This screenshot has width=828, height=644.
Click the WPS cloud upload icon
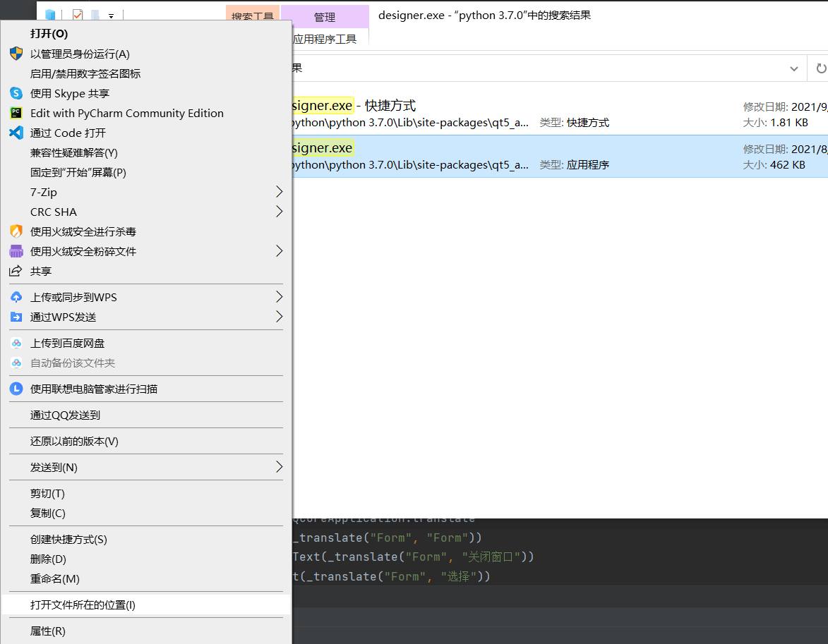click(16, 297)
